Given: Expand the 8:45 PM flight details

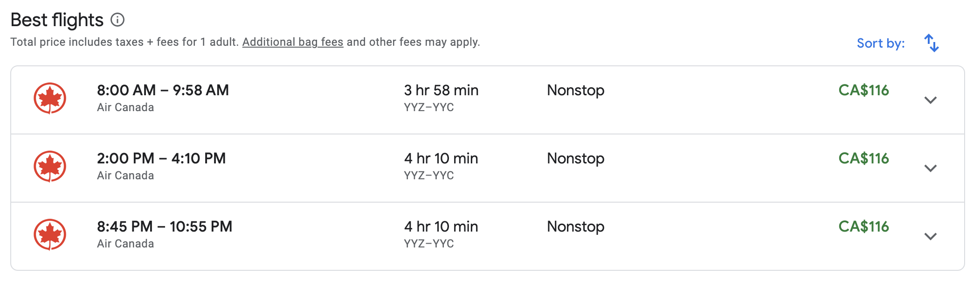Looking at the screenshot, I should pyautogui.click(x=930, y=236).
